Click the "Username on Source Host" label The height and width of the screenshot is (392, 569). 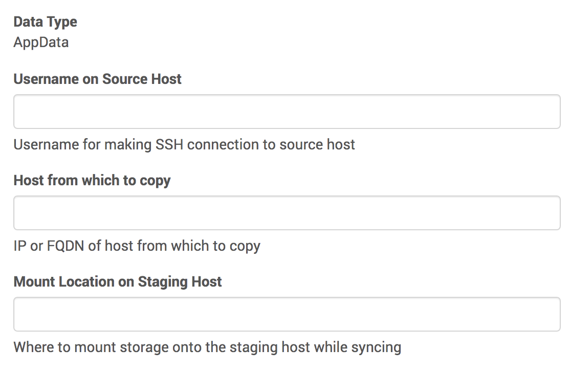coord(97,79)
